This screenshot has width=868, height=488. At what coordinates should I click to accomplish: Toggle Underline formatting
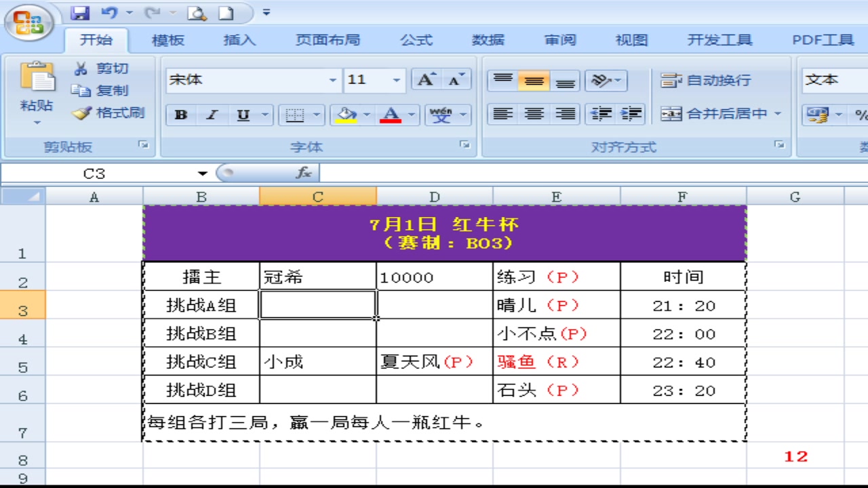coord(243,115)
